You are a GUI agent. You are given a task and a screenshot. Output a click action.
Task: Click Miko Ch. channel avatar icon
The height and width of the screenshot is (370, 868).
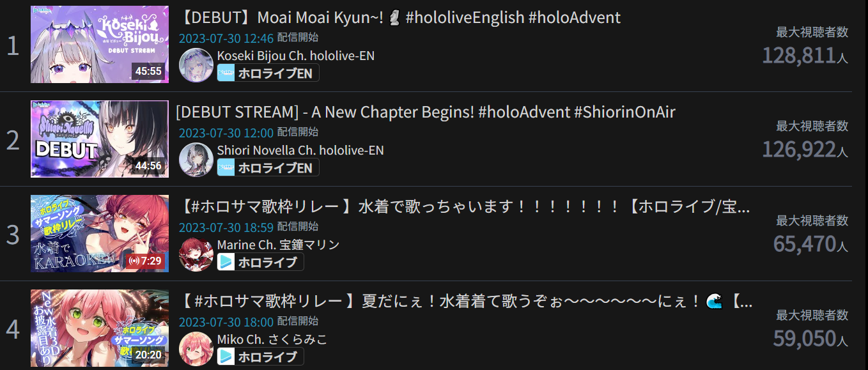click(196, 349)
